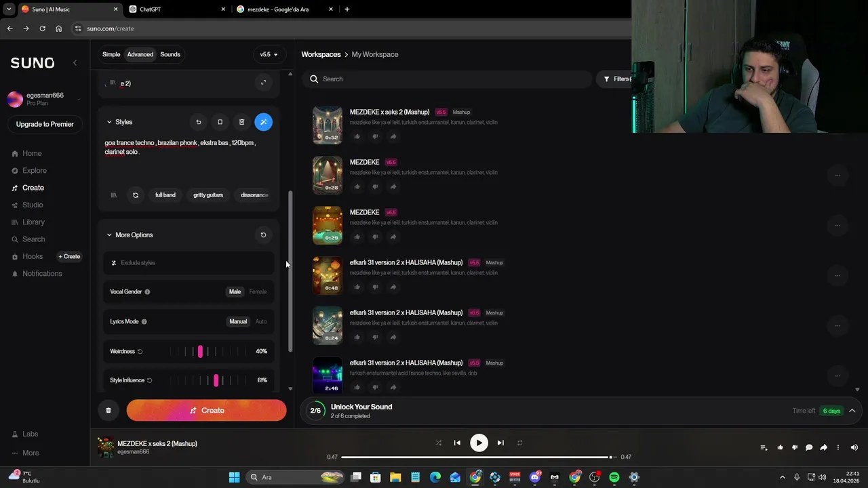The height and width of the screenshot is (488, 868).
Task: Share the MEZDEKE x seks 2 track
Action: click(393, 136)
